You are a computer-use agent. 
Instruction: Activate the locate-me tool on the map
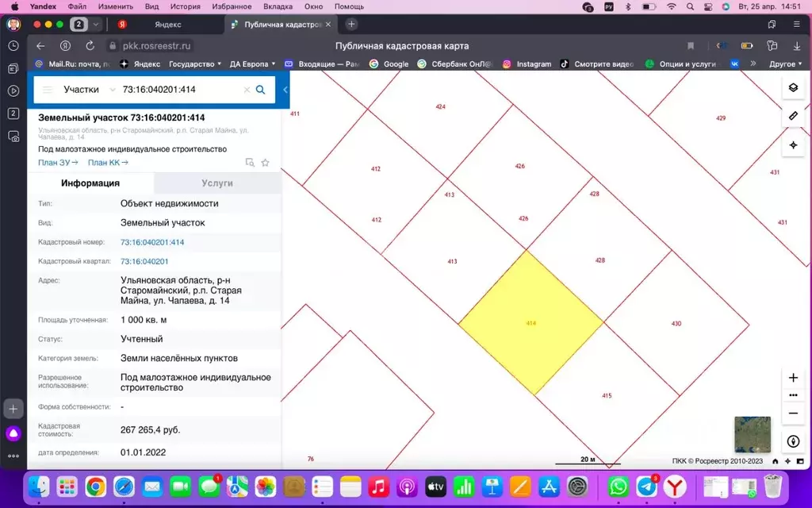point(793,144)
